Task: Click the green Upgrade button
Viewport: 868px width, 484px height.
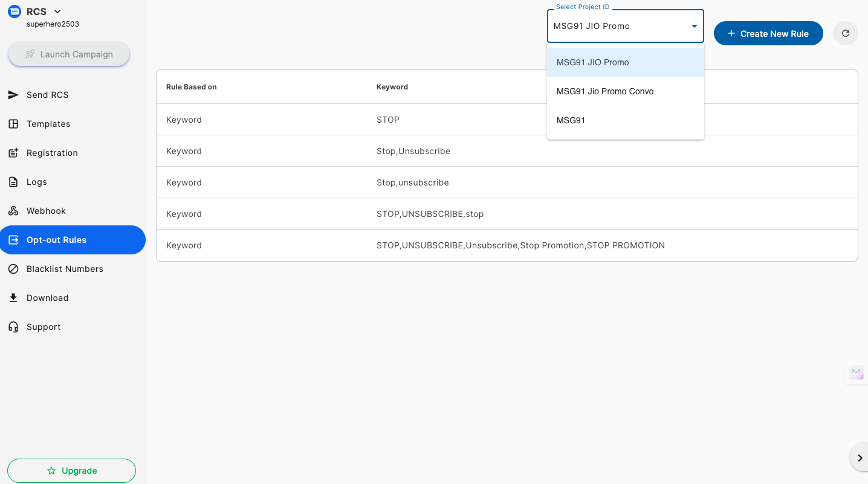Action: click(71, 471)
